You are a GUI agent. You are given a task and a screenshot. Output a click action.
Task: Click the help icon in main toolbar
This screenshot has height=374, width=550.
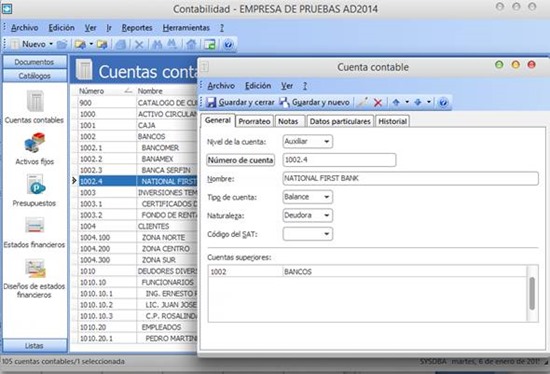228,45
